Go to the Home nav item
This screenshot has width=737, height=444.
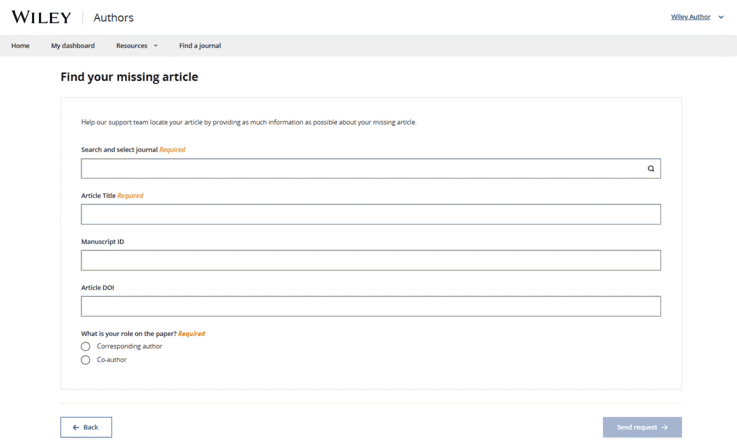pyautogui.click(x=20, y=46)
